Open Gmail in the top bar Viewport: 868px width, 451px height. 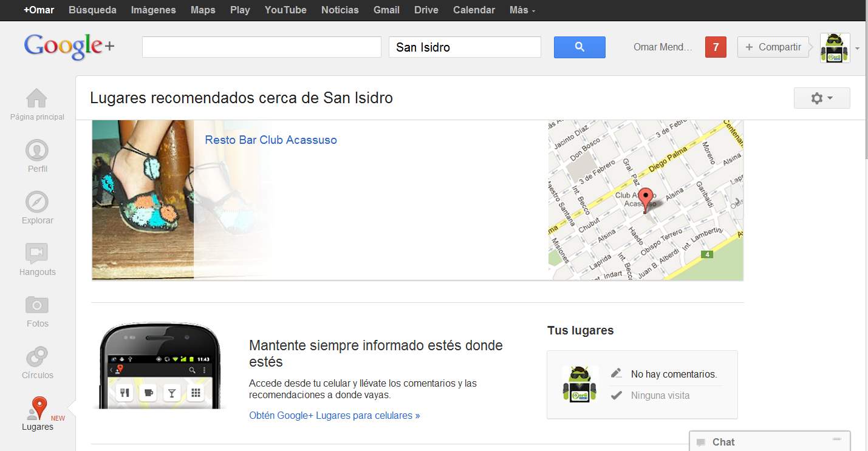[x=386, y=10]
